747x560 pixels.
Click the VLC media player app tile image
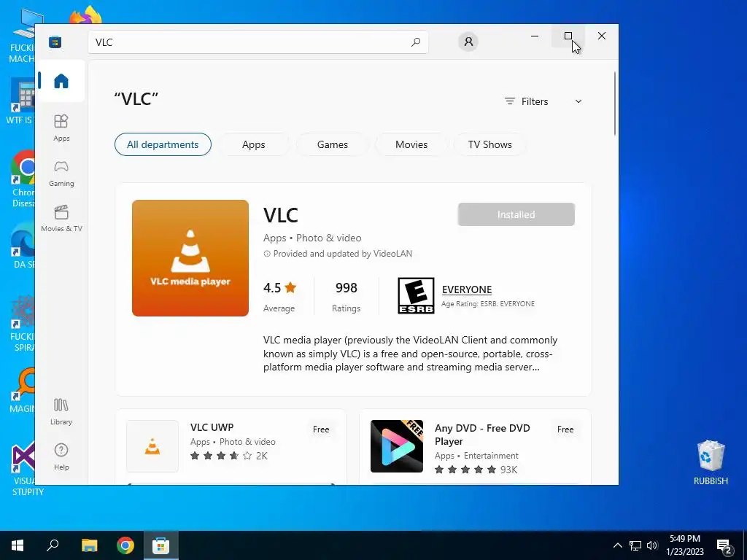click(x=190, y=258)
